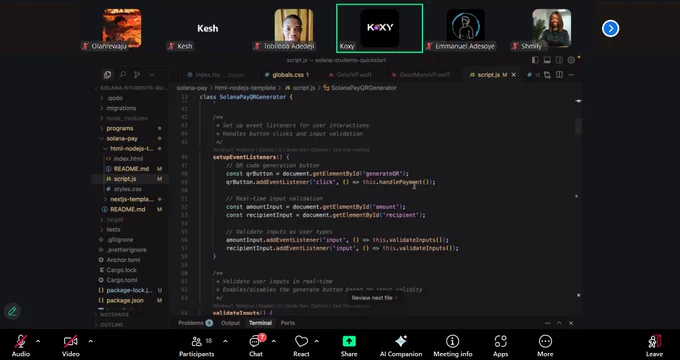Switch to the globals.css editor tab

pyautogui.click(x=287, y=75)
